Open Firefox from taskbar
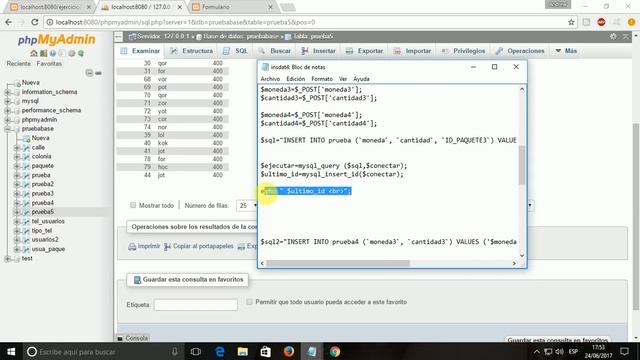 (289, 351)
